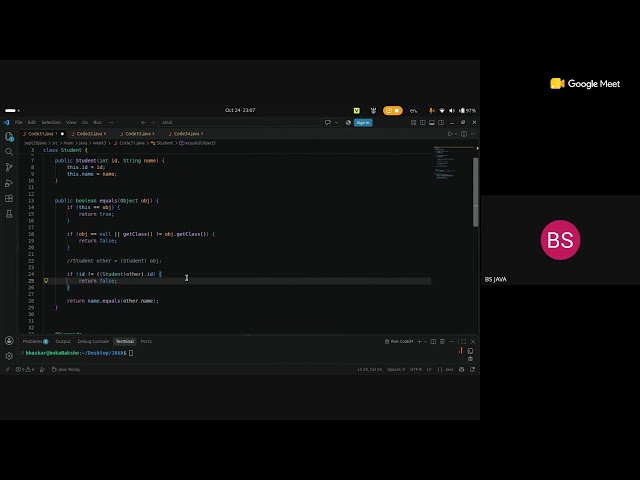Image resolution: width=640 pixels, height=480 pixels.
Task: Click the Code31.java breadcrumb item
Action: [129, 143]
